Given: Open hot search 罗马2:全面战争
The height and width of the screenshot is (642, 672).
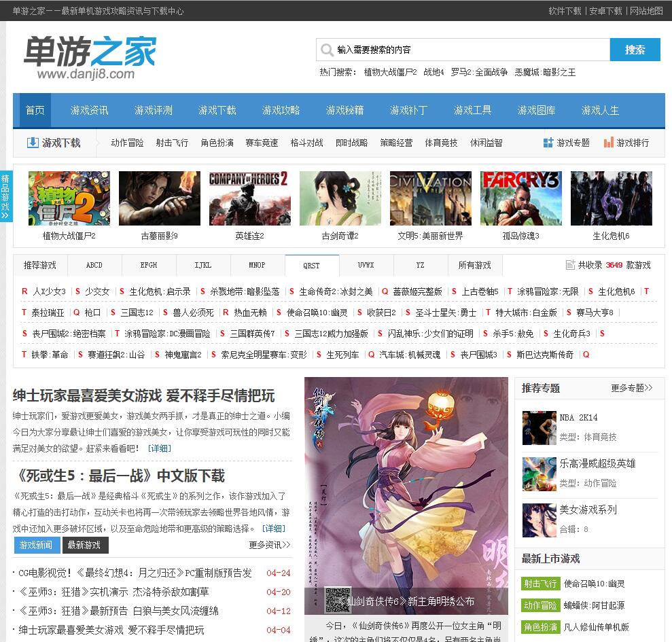Looking at the screenshot, I should click(x=479, y=73).
